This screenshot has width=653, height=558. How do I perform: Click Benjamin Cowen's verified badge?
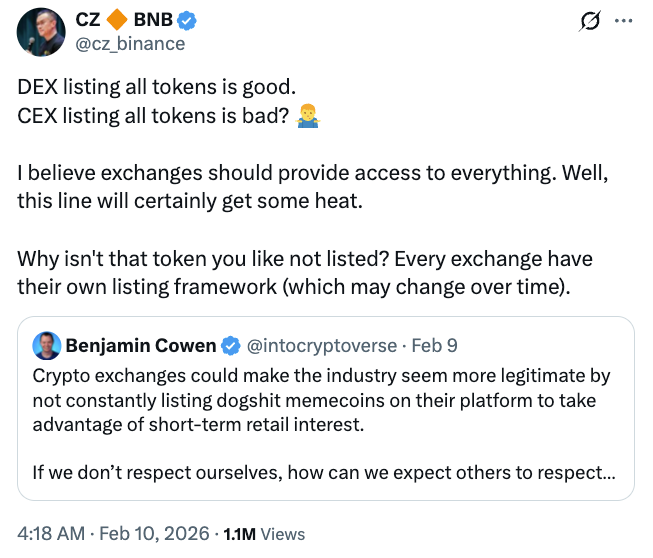click(x=230, y=346)
